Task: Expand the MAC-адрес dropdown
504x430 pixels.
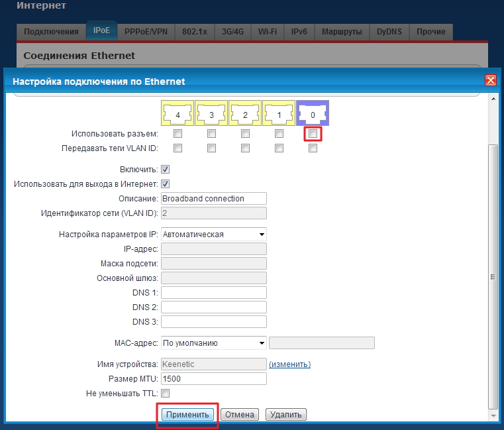Action: pos(213,343)
